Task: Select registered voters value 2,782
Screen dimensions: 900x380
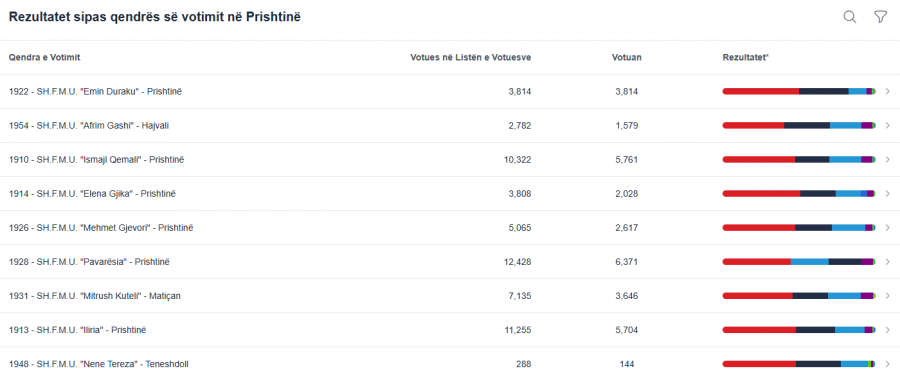Action: (x=520, y=125)
